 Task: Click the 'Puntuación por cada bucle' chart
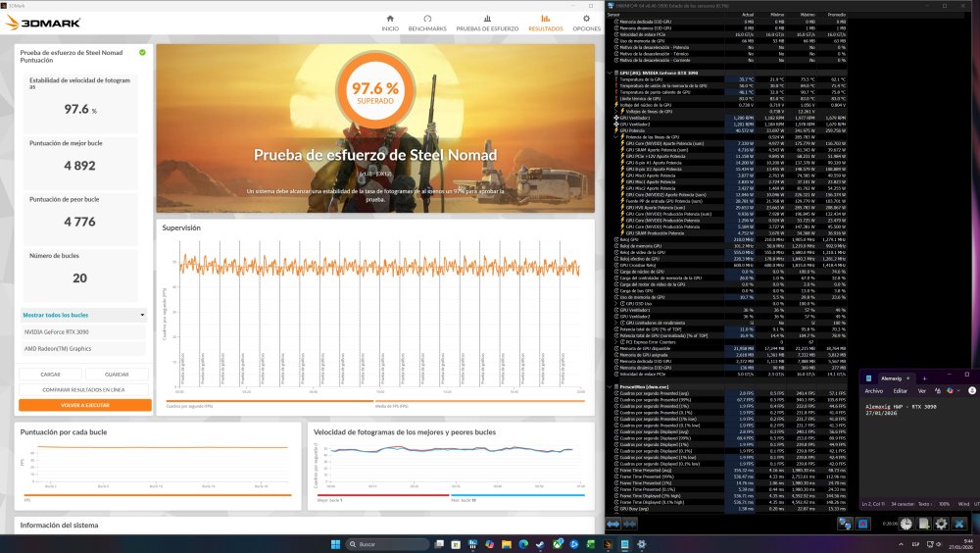(x=158, y=466)
